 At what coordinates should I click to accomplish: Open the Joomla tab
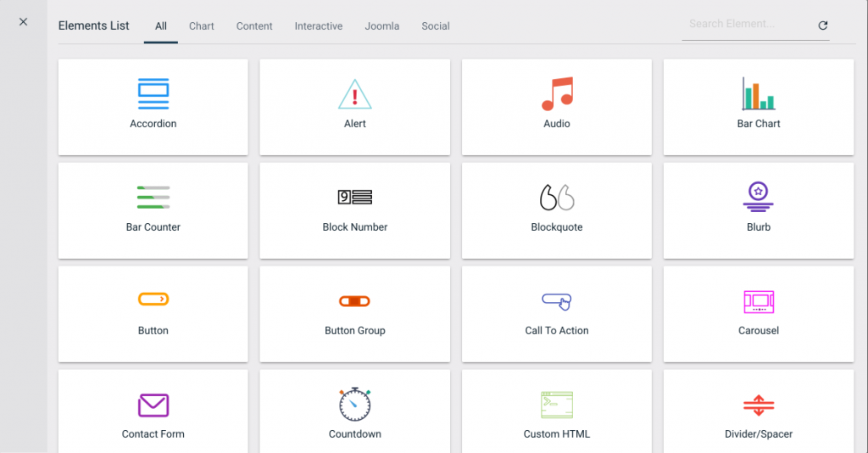(382, 26)
